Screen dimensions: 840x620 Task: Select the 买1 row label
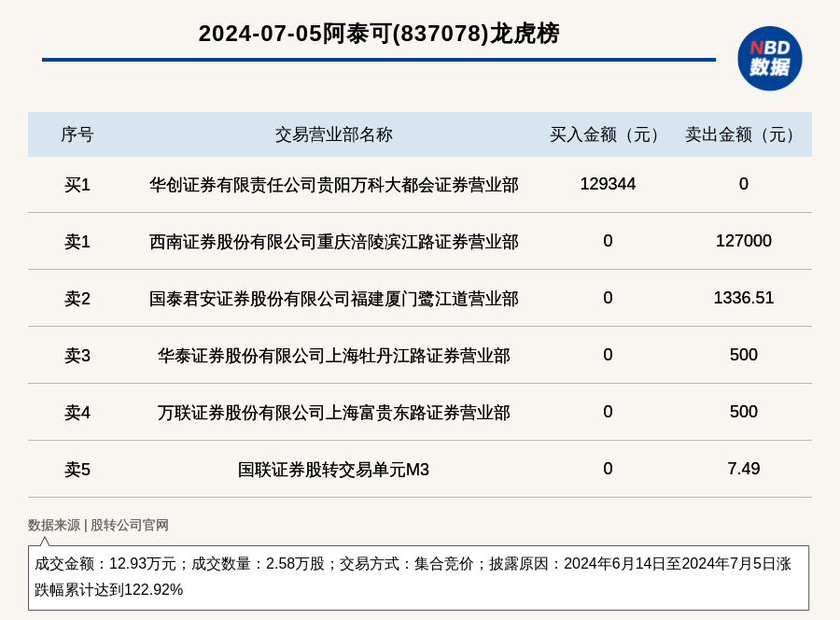point(77,185)
